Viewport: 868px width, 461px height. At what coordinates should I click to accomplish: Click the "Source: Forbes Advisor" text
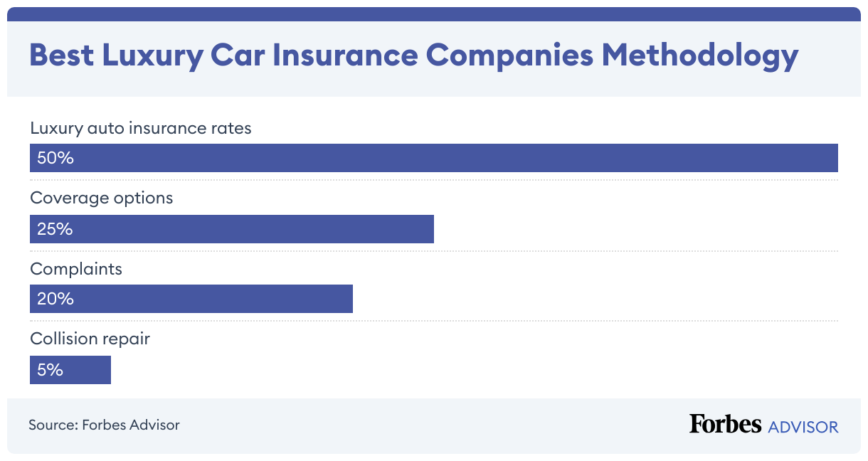pos(104,425)
